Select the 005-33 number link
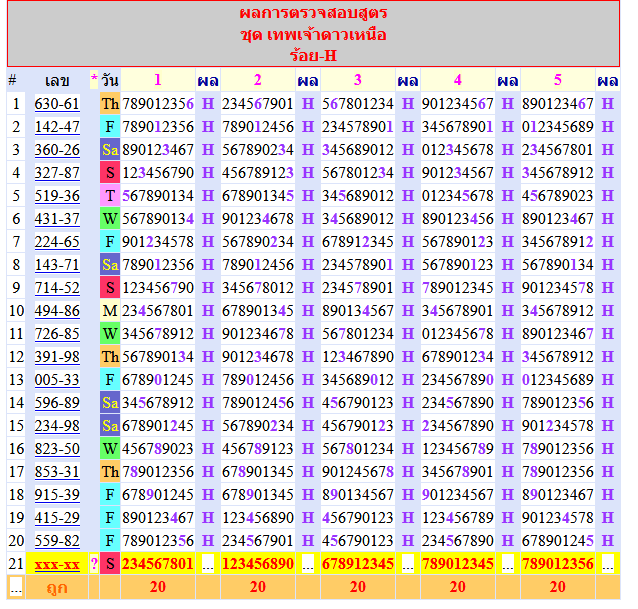 57,380
